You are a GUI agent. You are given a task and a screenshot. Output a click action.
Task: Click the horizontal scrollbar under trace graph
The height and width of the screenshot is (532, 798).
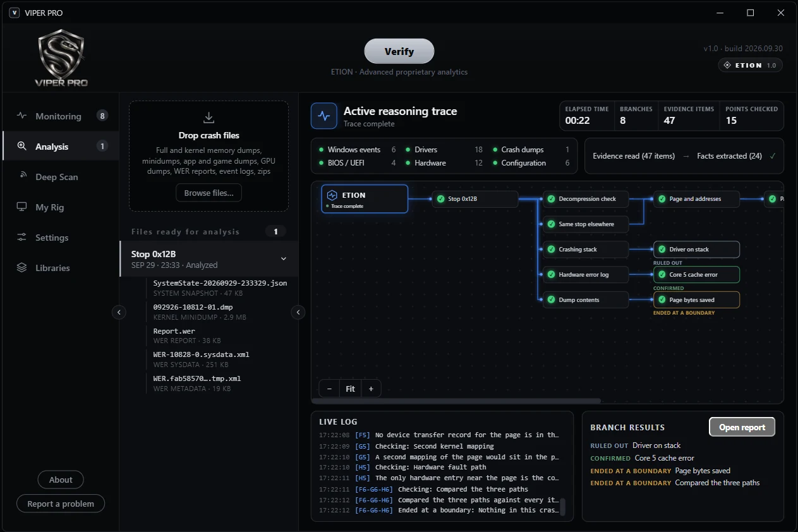click(x=456, y=401)
